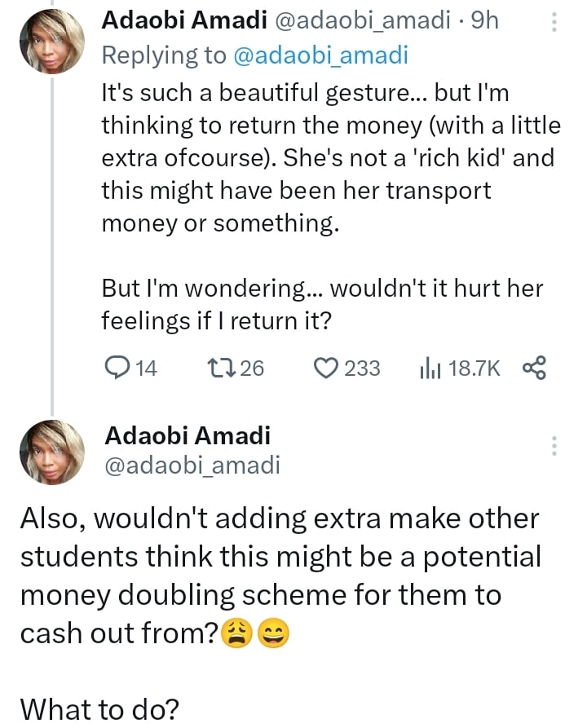Tap the 18.7K views count

[x=474, y=368]
